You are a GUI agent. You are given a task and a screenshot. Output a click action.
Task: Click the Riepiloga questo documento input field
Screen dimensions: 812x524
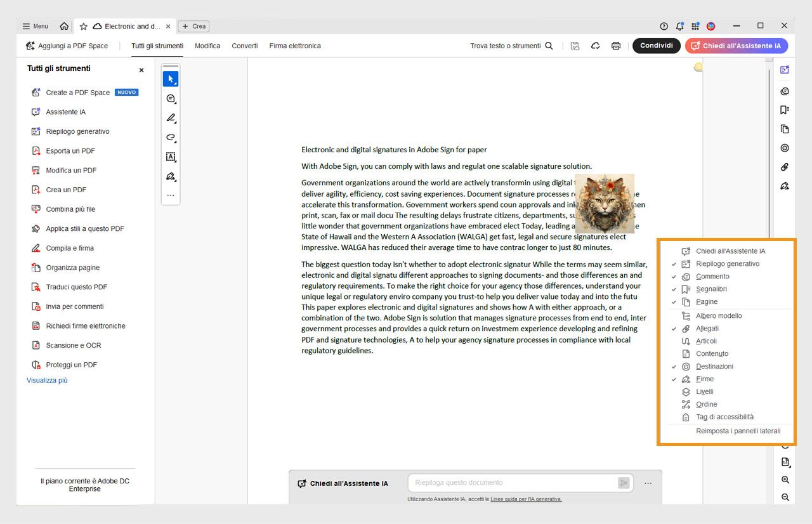[x=519, y=482]
